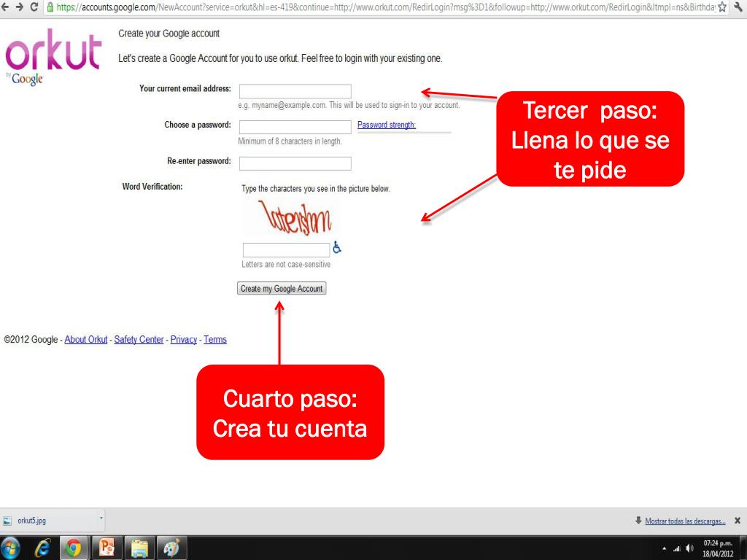
Task: Click the 'Minimum of 8 characters in length.' text
Action: [290, 141]
